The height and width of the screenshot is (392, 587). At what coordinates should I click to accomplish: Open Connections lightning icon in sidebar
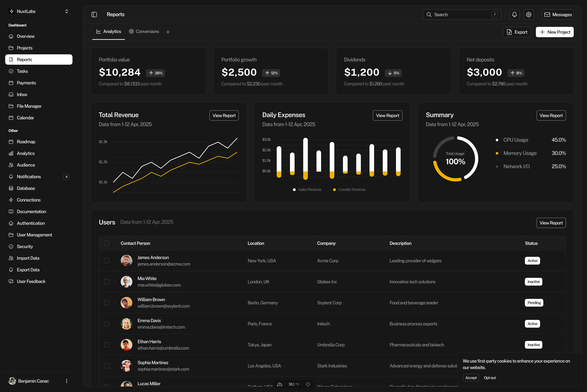coord(11,200)
